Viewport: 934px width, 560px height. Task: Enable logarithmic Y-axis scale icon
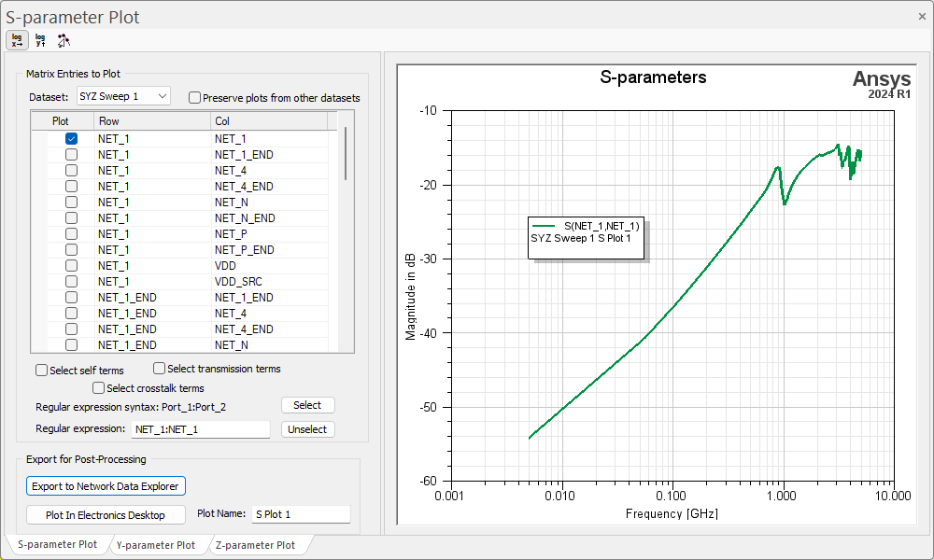[40, 39]
